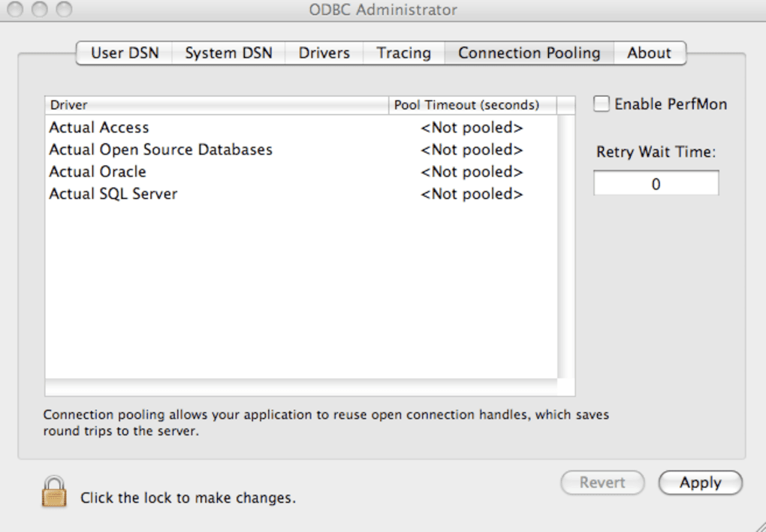Image resolution: width=766 pixels, height=532 pixels.
Task: Click the lock icon to allow changes
Action: pyautogui.click(x=54, y=492)
